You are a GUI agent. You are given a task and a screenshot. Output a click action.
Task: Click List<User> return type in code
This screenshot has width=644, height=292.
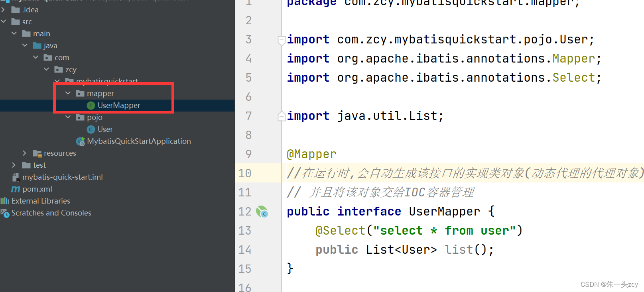401,250
